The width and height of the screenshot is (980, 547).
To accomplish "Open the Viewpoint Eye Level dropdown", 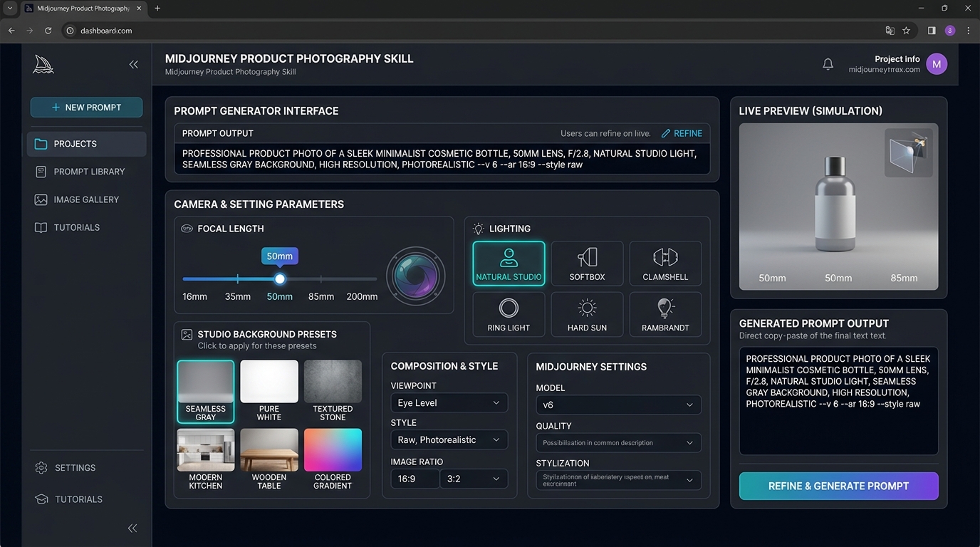I will pyautogui.click(x=449, y=402).
